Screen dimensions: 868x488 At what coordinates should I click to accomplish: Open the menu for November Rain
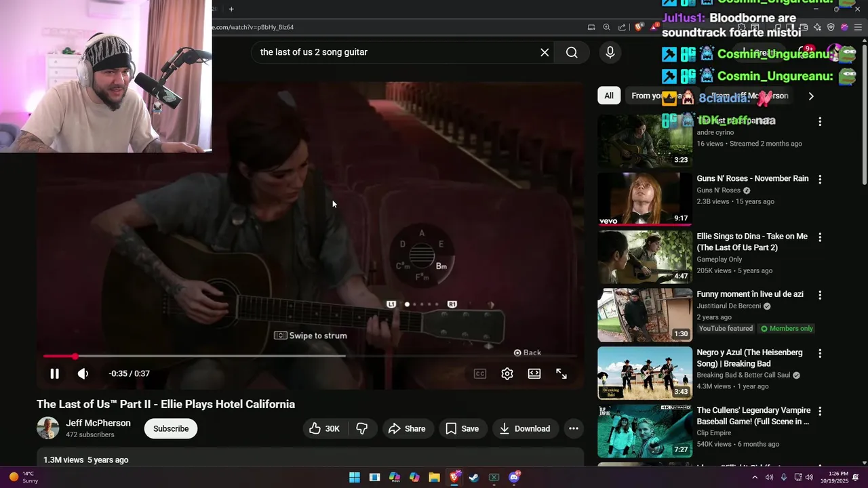click(820, 180)
